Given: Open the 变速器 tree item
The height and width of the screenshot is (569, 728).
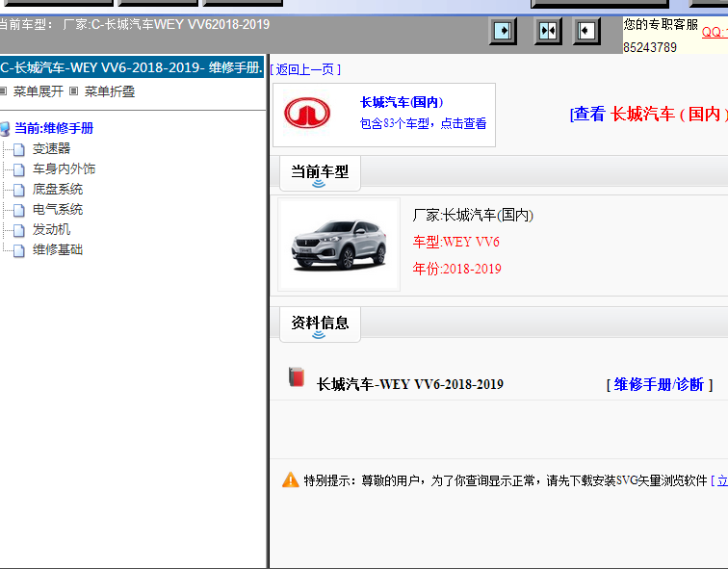Looking at the screenshot, I should (x=52, y=148).
